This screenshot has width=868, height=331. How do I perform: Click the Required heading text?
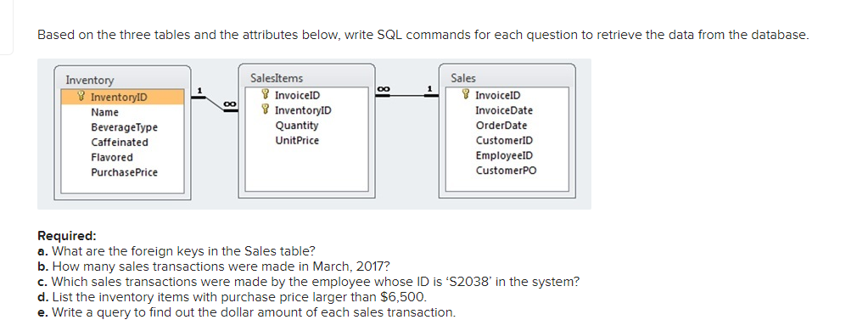[67, 236]
